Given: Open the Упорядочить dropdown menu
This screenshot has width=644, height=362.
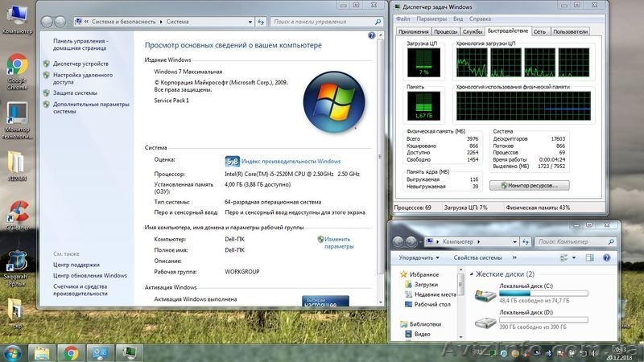Looking at the screenshot, I should [419, 257].
